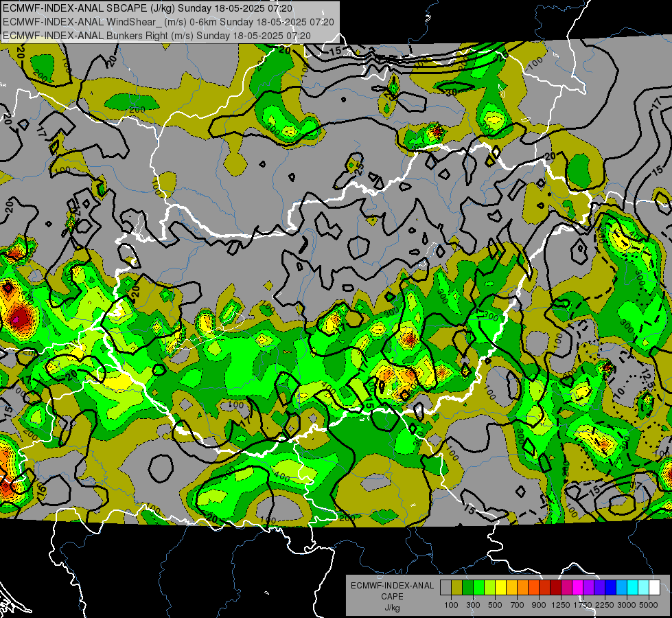Click the legend scale value 1250

point(561,605)
